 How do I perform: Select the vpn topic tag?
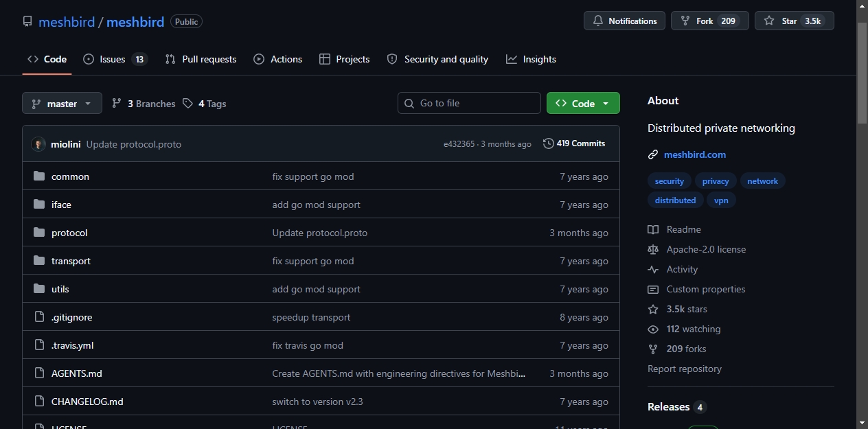pyautogui.click(x=721, y=200)
